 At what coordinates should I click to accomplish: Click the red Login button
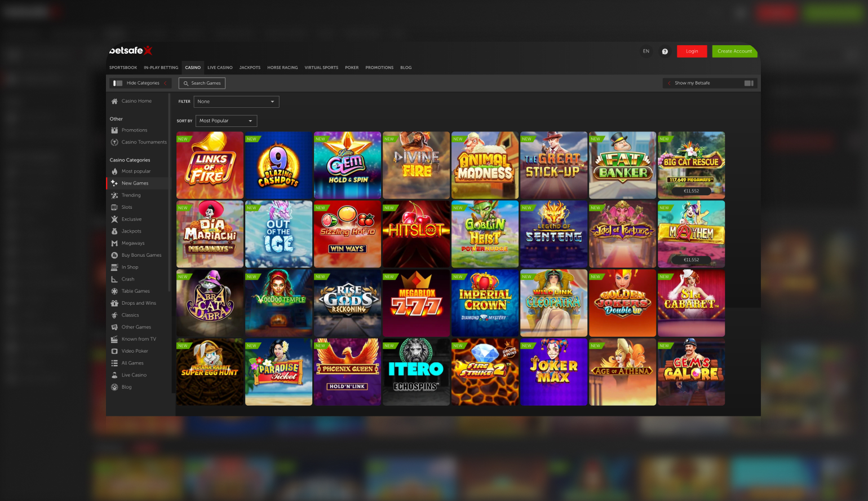click(692, 51)
